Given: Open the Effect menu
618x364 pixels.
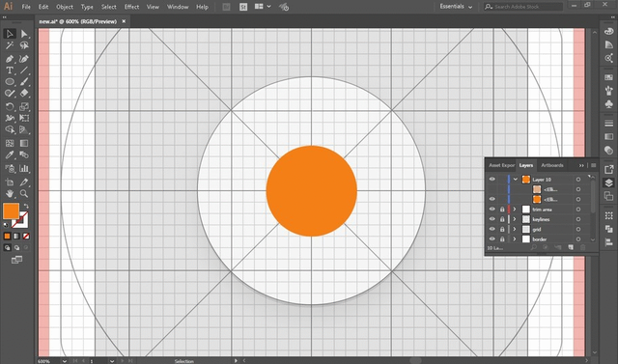Looking at the screenshot, I should [x=131, y=7].
